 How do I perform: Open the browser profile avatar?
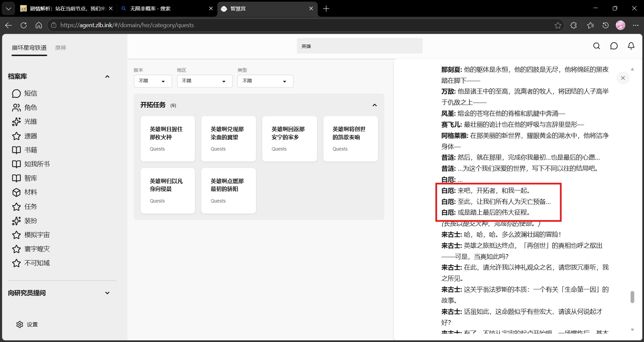pos(621,25)
